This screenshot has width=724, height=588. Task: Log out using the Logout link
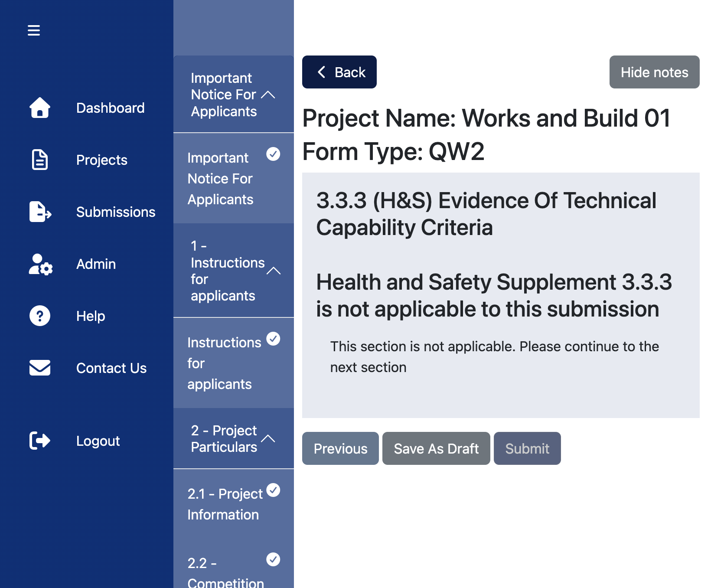98,441
